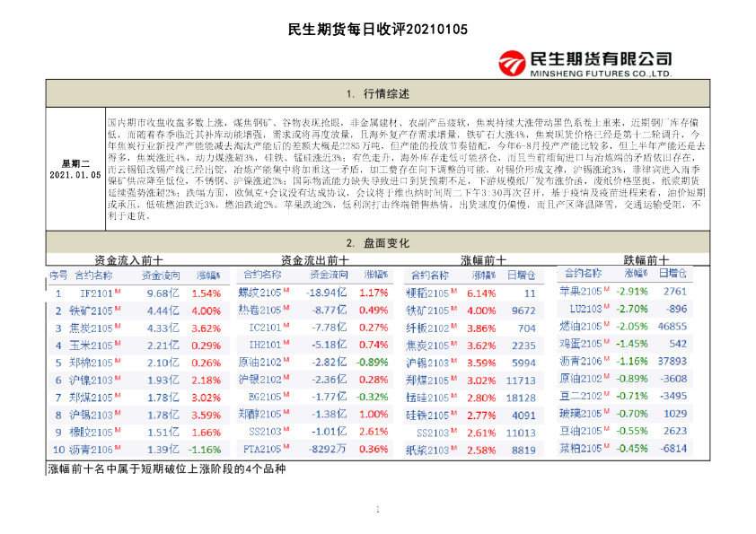
Task: Click the M marker beside 粳稻2105
Action: pos(454,290)
